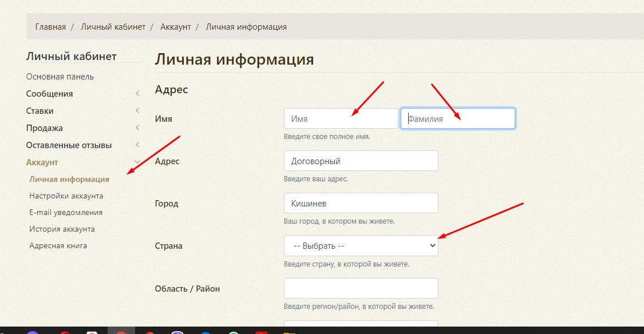Image resolution: width=644 pixels, height=334 pixels.
Task: Collapse the Аккаунт section with its chevron
Action: click(137, 162)
